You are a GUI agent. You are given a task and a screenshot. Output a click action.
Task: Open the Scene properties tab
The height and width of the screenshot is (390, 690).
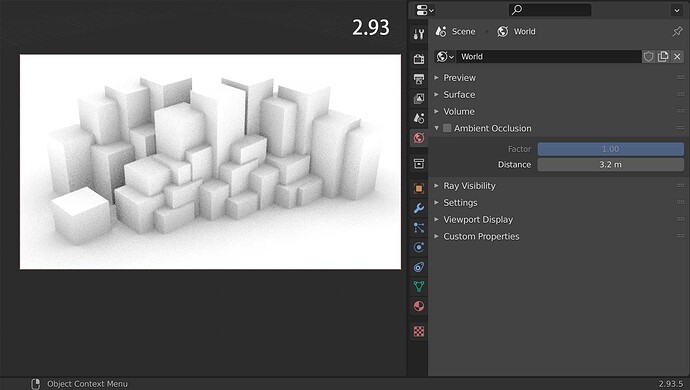419,118
